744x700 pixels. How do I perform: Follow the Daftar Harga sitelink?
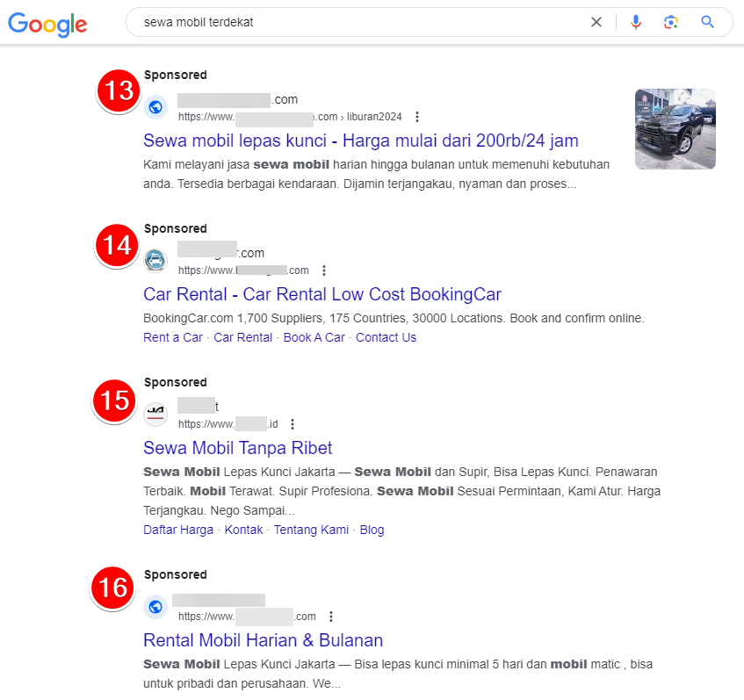coord(178,530)
